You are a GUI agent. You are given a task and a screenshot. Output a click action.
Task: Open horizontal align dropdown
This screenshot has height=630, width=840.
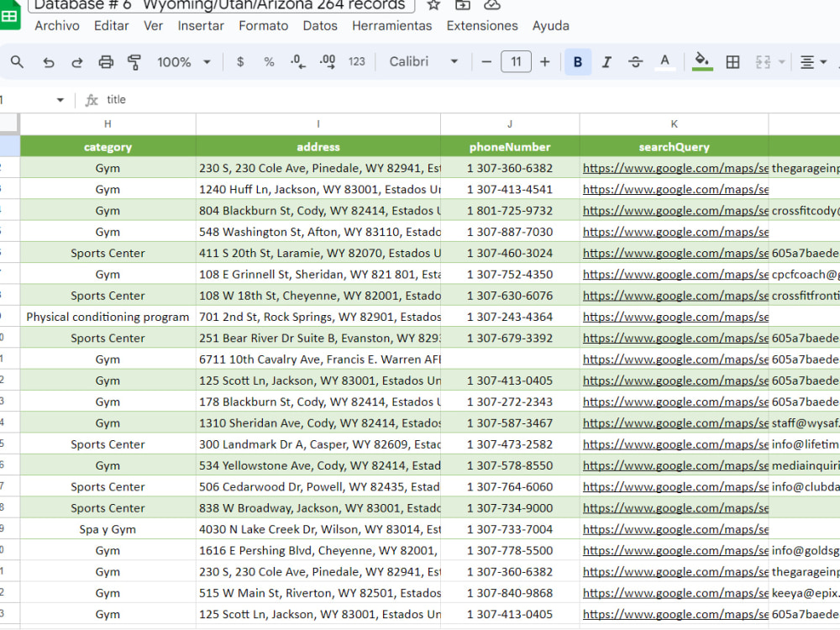pyautogui.click(x=812, y=62)
